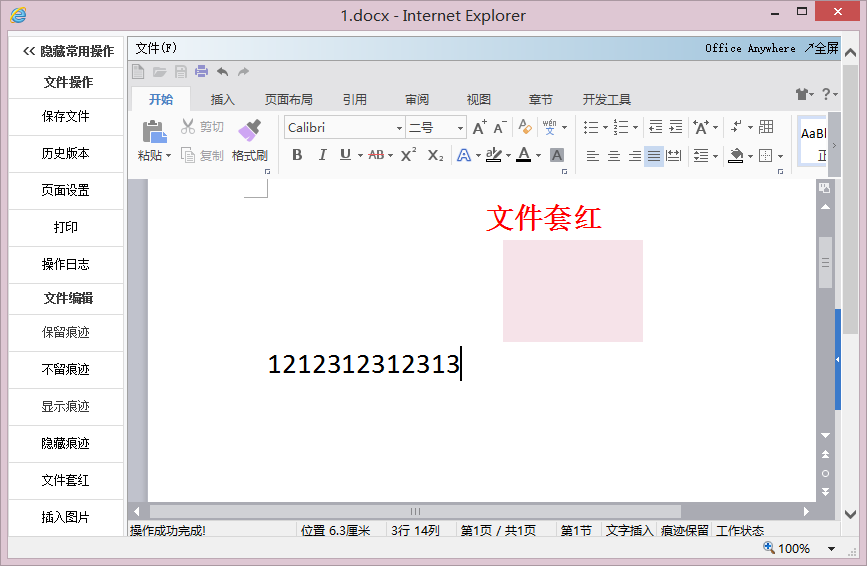Image resolution: width=867 pixels, height=566 pixels.
Task: Collapse sidebar via 隐藏常用操作
Action: click(68, 51)
